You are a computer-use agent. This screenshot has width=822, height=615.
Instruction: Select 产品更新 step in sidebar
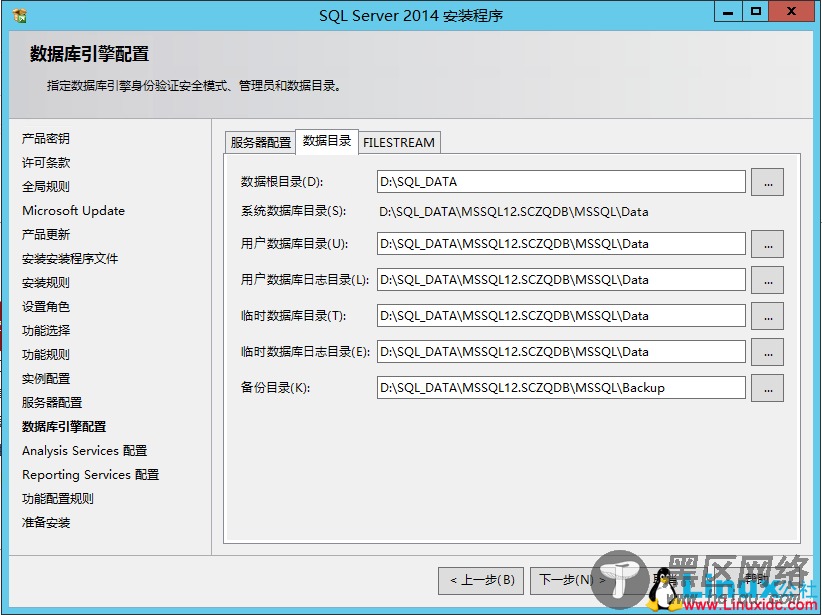(x=46, y=235)
